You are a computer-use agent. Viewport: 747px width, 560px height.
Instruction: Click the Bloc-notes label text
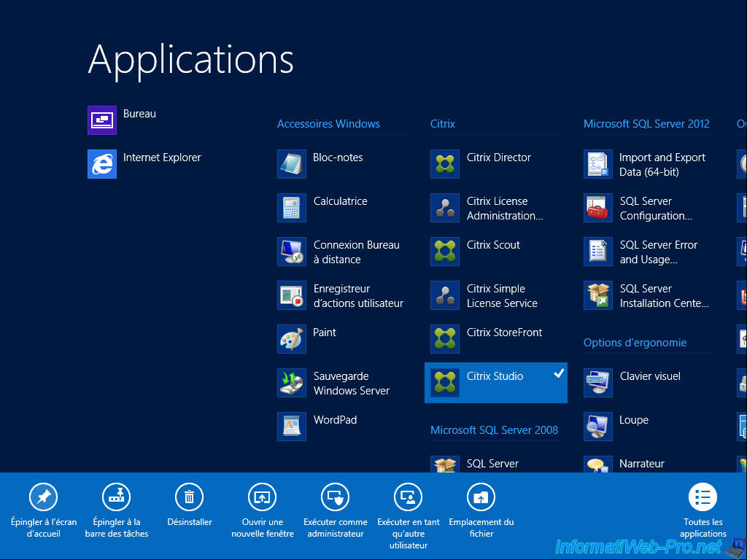click(x=338, y=157)
